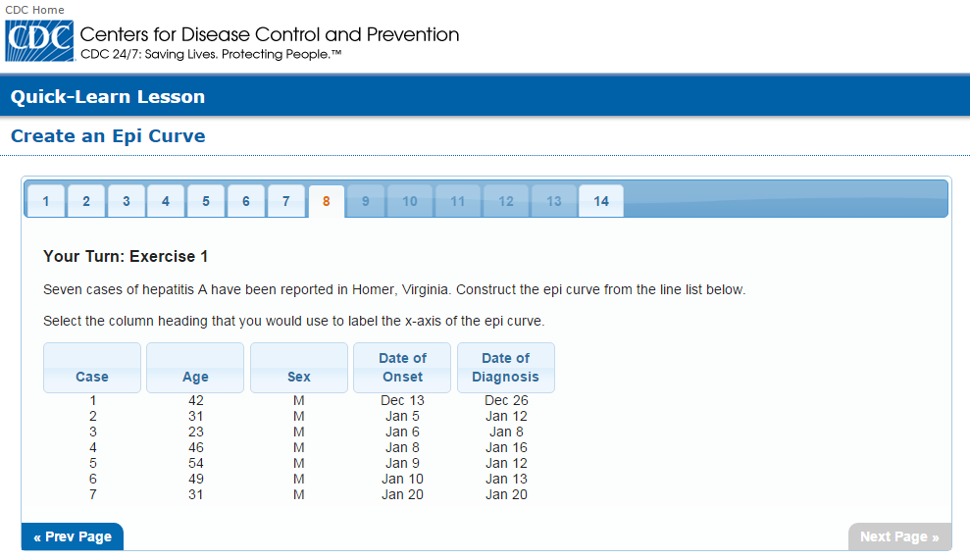Click the Quick-Learn Lesson banner heading
This screenshot has height=560, width=970.
pyautogui.click(x=108, y=96)
